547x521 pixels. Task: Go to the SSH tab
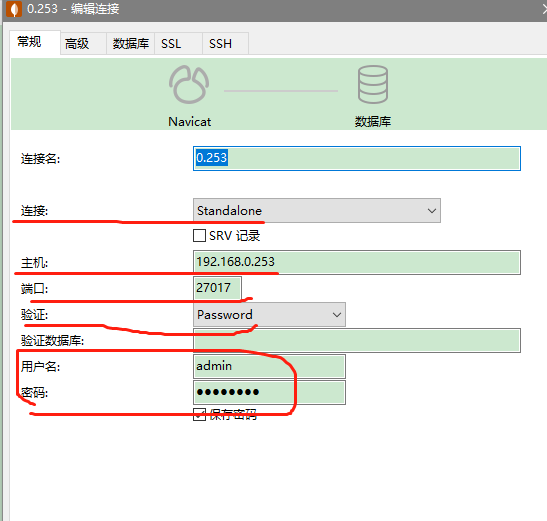[x=220, y=44]
